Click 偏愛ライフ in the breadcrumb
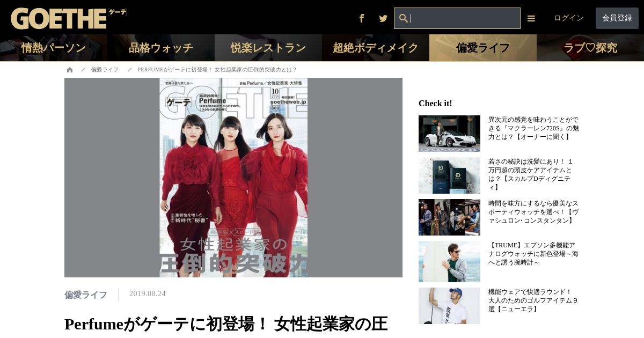Viewport: 644px width, 338px height. [x=105, y=70]
